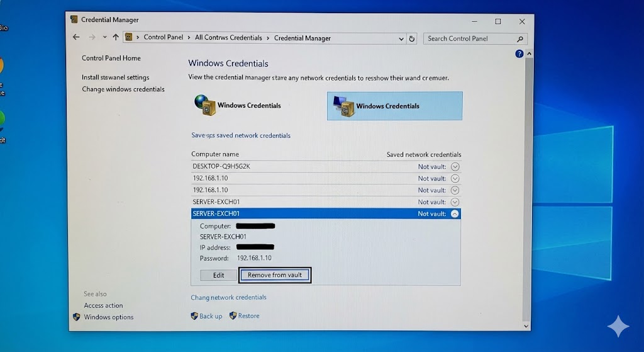Click the search magnifier icon
644x352 pixels.
520,39
